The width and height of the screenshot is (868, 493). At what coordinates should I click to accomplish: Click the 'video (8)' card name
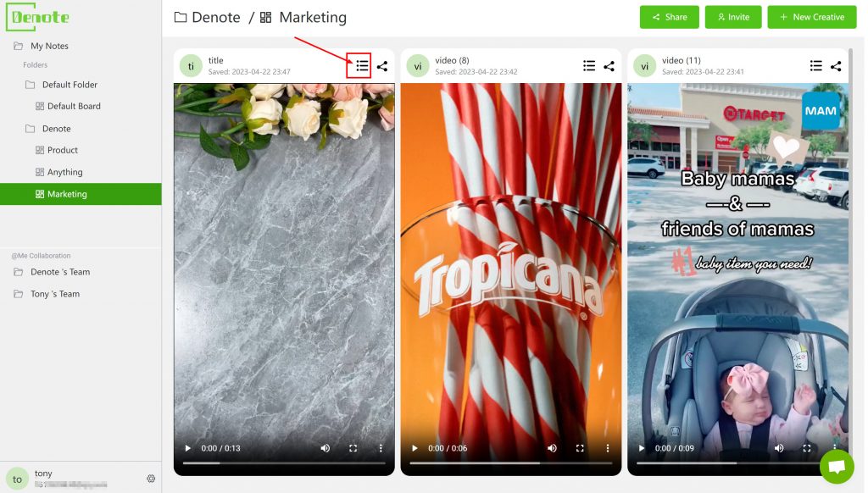click(x=452, y=60)
